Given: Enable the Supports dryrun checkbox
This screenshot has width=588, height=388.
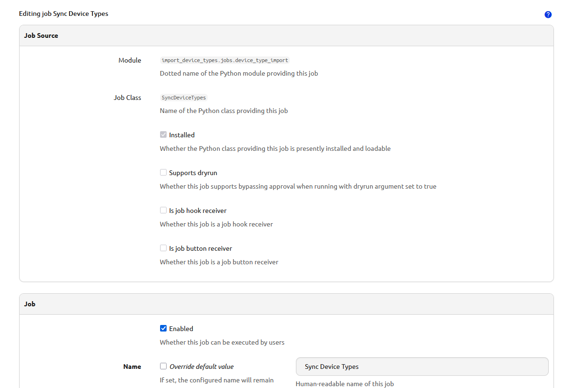Looking at the screenshot, I should pyautogui.click(x=163, y=172).
